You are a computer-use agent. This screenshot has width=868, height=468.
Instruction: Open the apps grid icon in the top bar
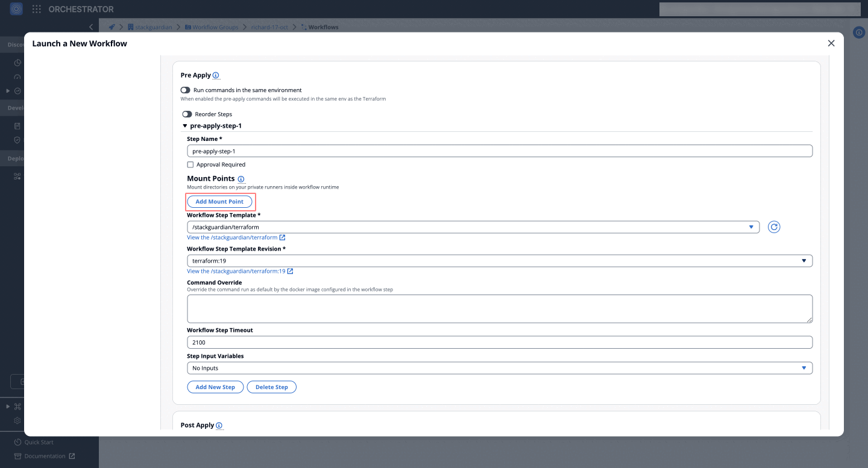pos(37,9)
